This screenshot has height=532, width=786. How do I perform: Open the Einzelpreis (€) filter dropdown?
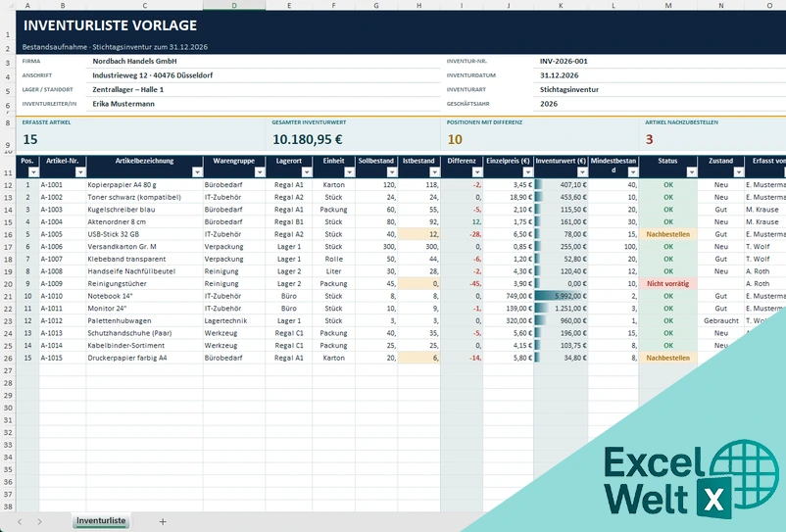527,172
